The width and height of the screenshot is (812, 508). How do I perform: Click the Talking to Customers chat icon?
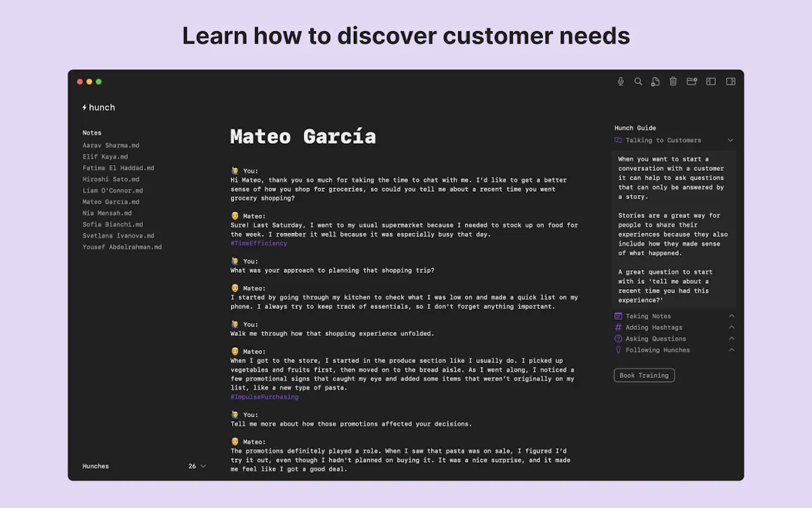(618, 140)
